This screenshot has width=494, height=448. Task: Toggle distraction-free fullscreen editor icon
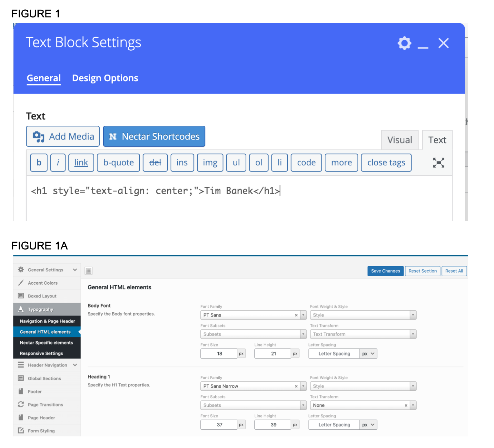point(438,163)
